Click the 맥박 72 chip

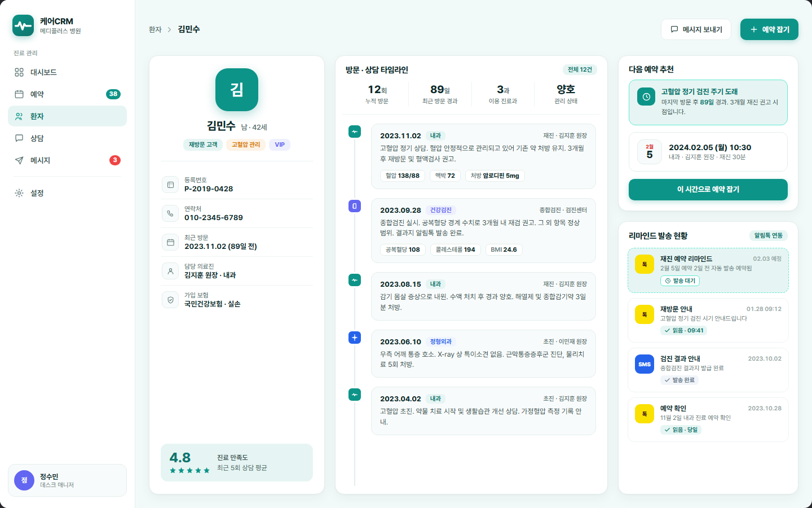445,176
